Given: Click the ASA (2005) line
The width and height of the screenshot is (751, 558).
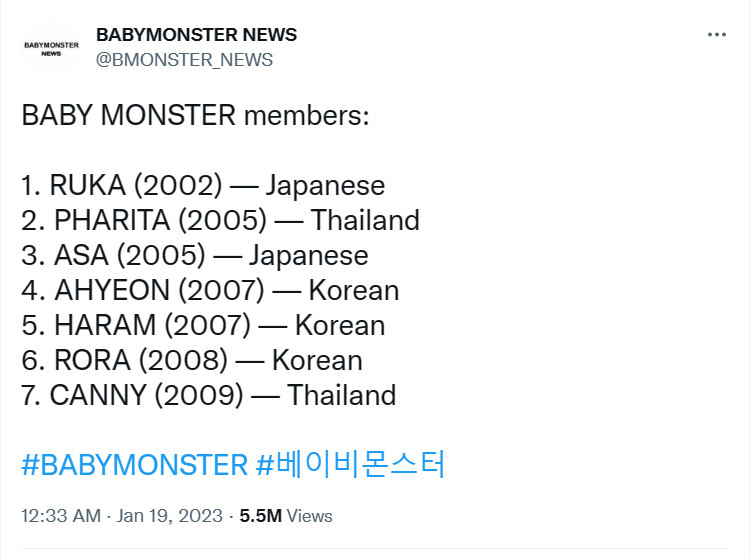Looking at the screenshot, I should (195, 255).
